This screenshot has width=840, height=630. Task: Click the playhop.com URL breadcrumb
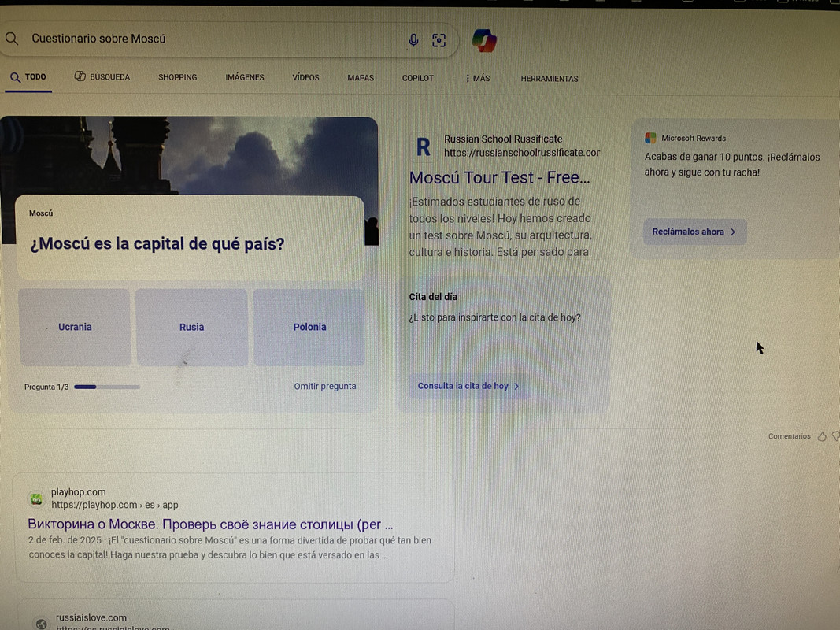(x=115, y=505)
